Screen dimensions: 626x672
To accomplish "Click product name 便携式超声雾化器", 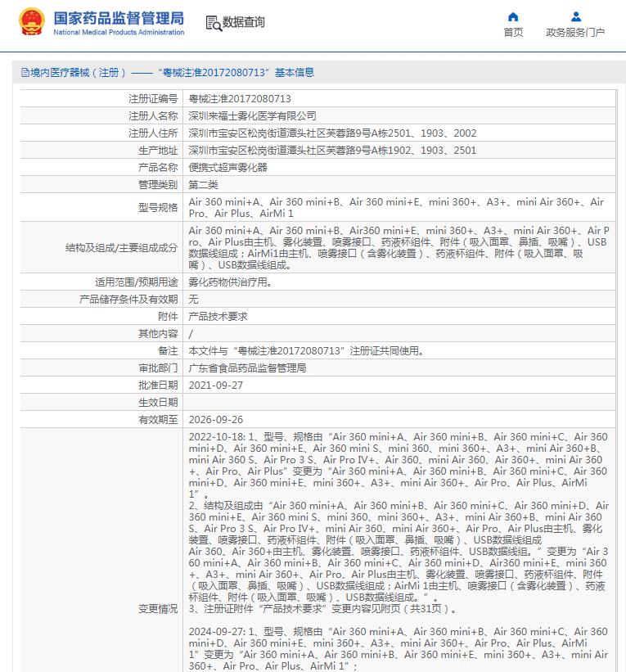I will pos(228,168).
